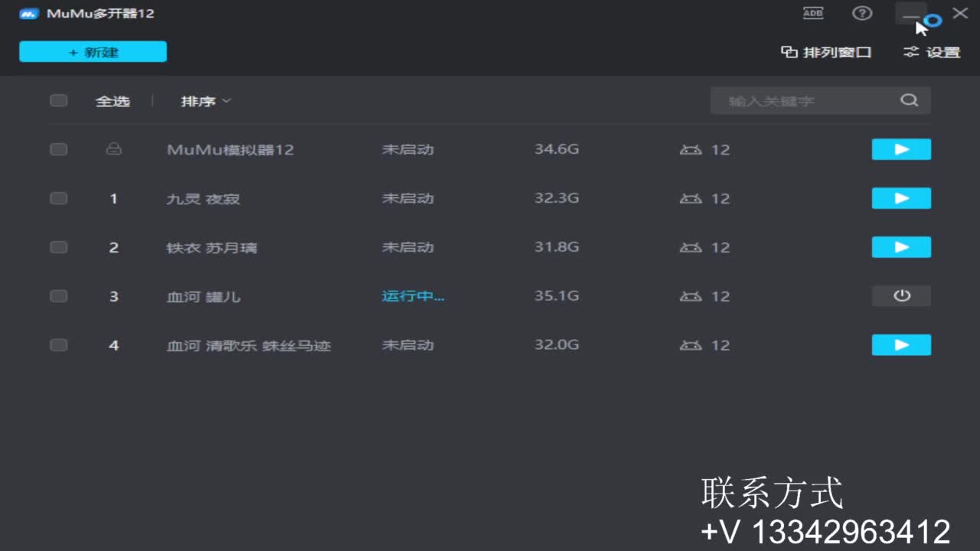Click the 35.1G size value
The image size is (980, 551).
tap(557, 296)
